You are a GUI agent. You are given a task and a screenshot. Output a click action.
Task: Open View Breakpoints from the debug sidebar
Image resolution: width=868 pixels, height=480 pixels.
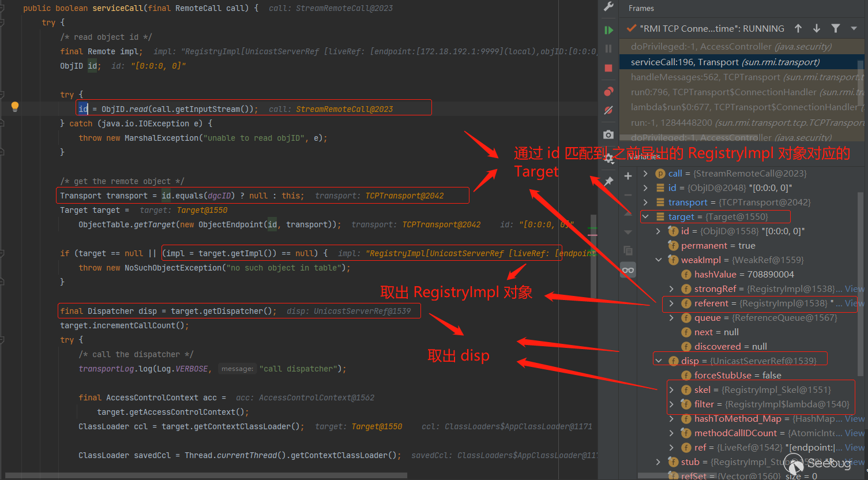pyautogui.click(x=608, y=92)
